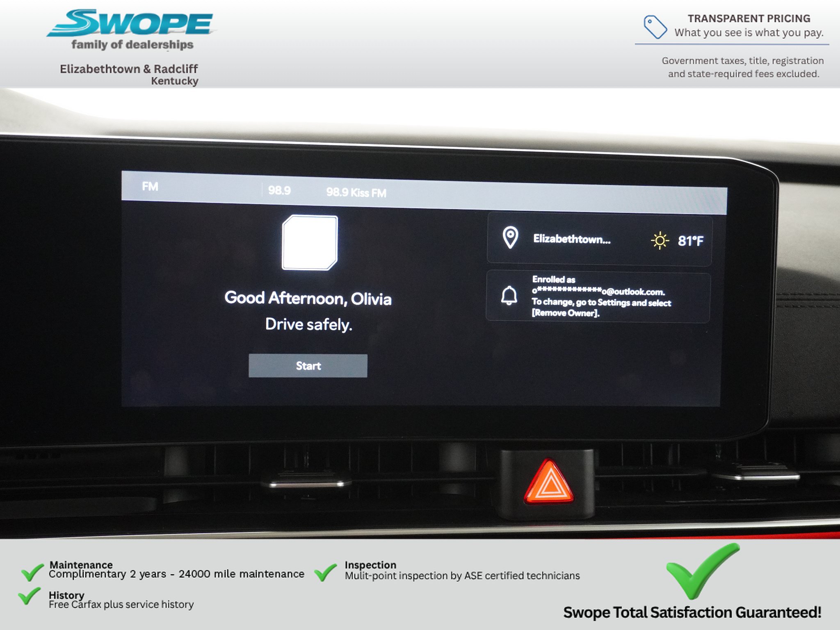Tap the 'Enrolled as' outlook.com notification text

click(601, 296)
